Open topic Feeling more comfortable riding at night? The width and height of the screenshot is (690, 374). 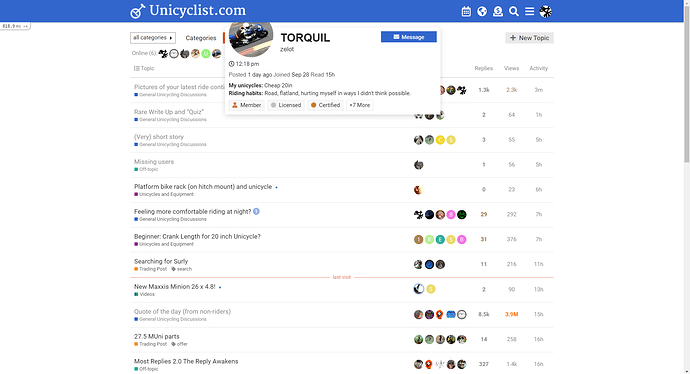point(192,212)
